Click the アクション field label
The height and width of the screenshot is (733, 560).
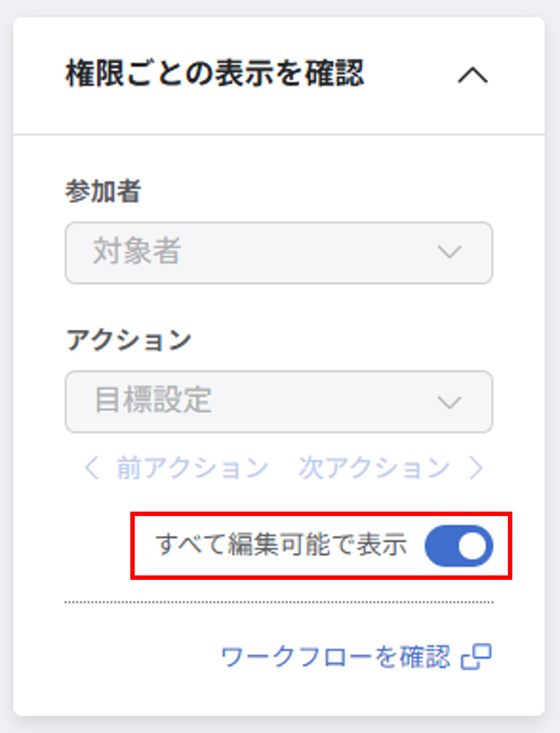[x=129, y=339]
